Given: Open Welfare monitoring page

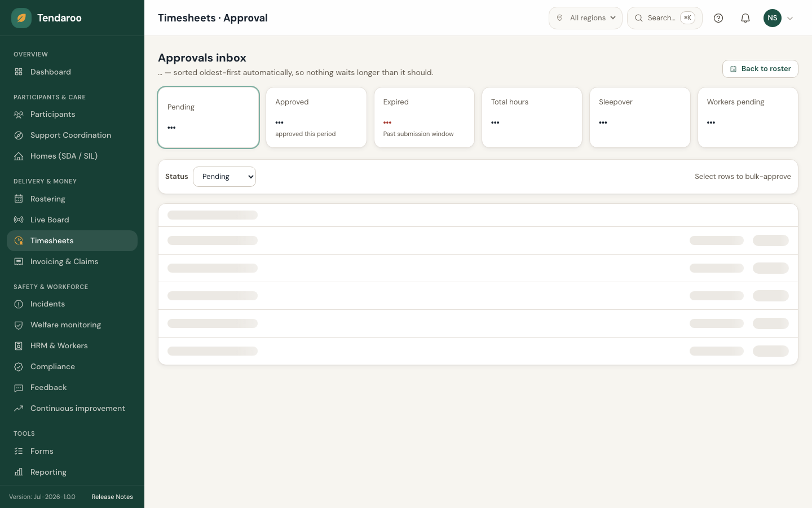Looking at the screenshot, I should [x=72, y=325].
